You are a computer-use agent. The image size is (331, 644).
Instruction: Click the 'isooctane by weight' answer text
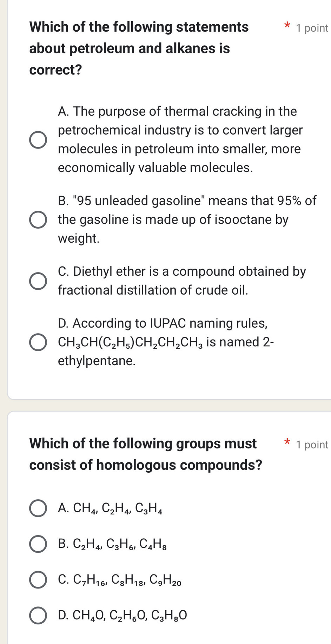pos(173,220)
